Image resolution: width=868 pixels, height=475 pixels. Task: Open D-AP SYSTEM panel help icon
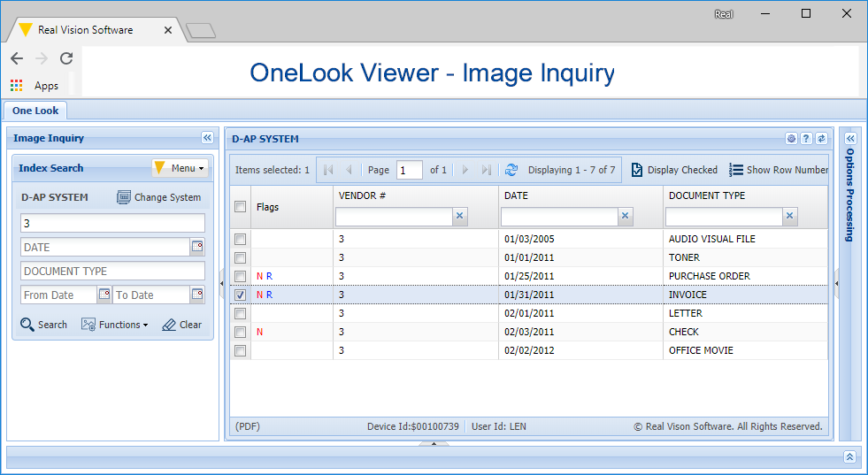pyautogui.click(x=807, y=138)
